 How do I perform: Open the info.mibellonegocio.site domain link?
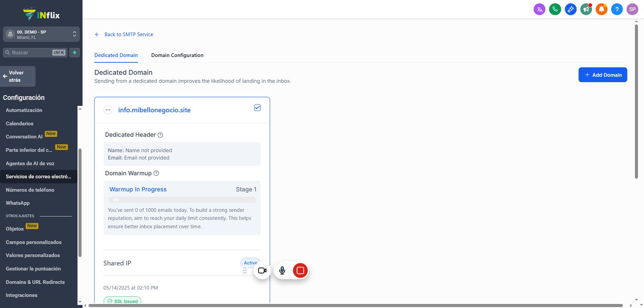154,110
